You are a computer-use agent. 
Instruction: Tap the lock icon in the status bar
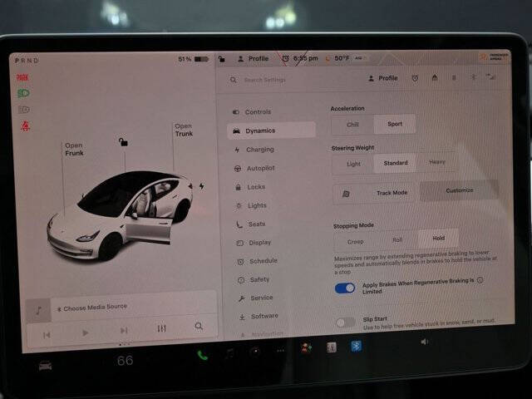point(222,59)
